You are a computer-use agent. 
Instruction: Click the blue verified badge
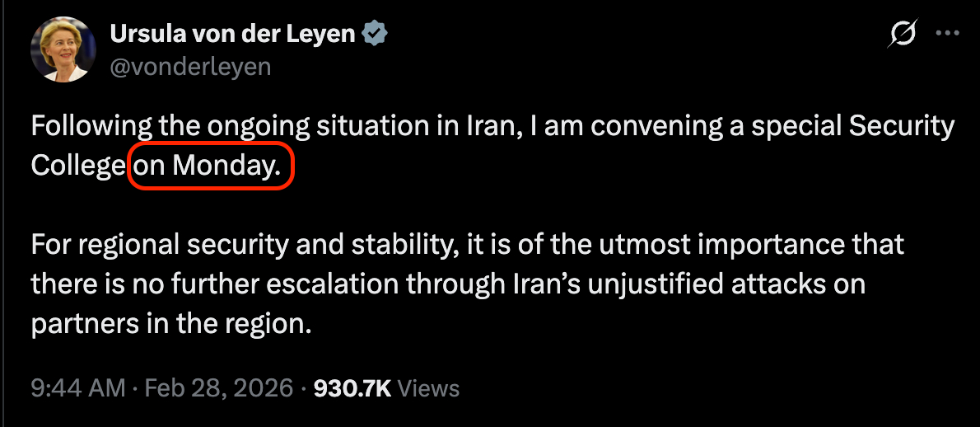[376, 34]
